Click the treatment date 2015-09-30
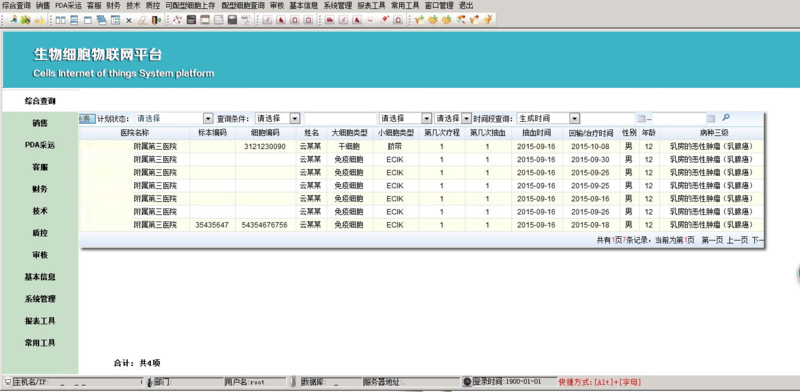The width and height of the screenshot is (800, 392). point(590,160)
